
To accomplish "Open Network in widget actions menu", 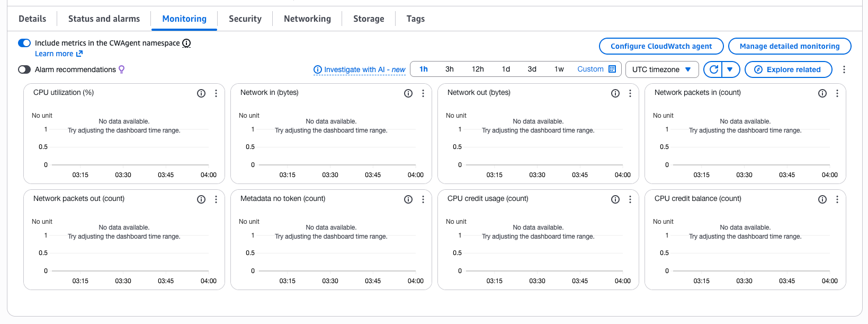I will (x=423, y=93).
